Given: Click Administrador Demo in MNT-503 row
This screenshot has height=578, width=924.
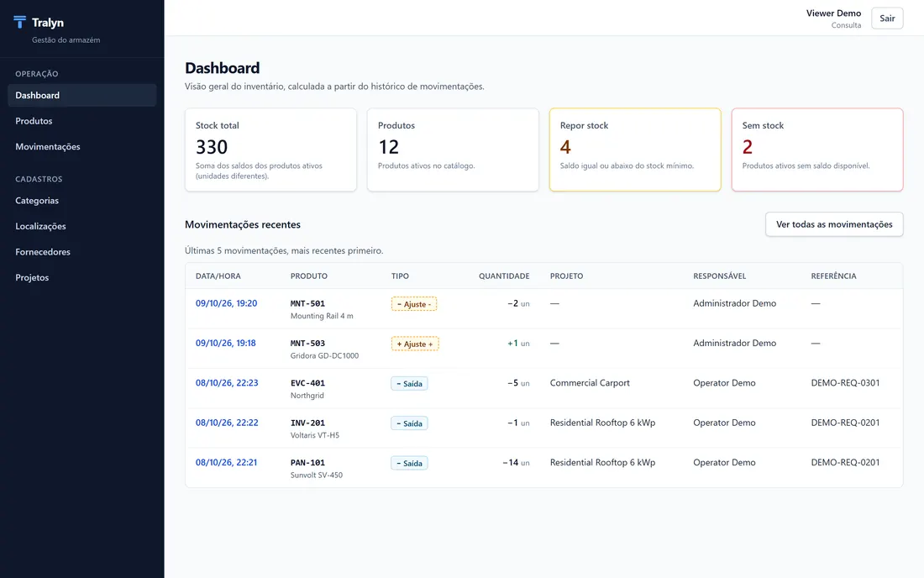Looking at the screenshot, I should [x=734, y=343].
